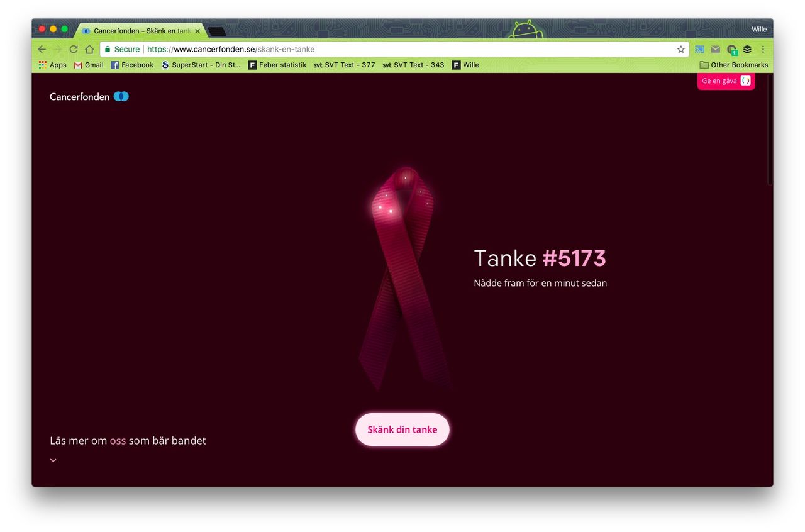Expand the Other Bookmarks folder
Screen dimensions: 805x532
pyautogui.click(x=733, y=65)
